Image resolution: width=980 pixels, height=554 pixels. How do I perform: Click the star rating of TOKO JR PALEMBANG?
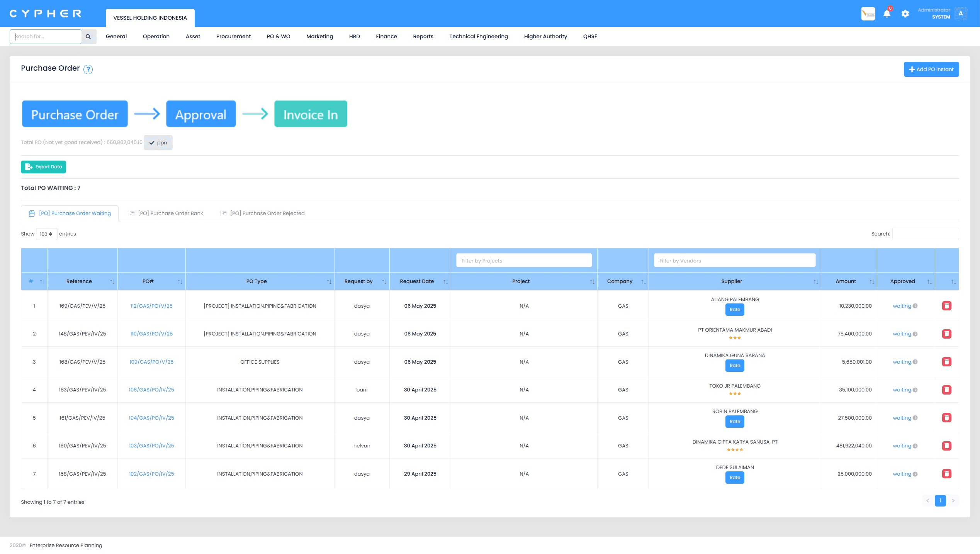coord(735,394)
